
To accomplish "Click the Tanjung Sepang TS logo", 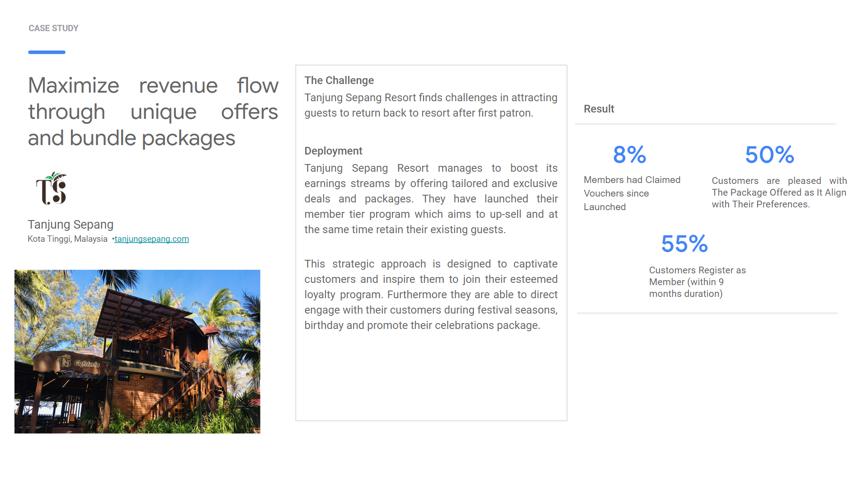I will coord(52,188).
